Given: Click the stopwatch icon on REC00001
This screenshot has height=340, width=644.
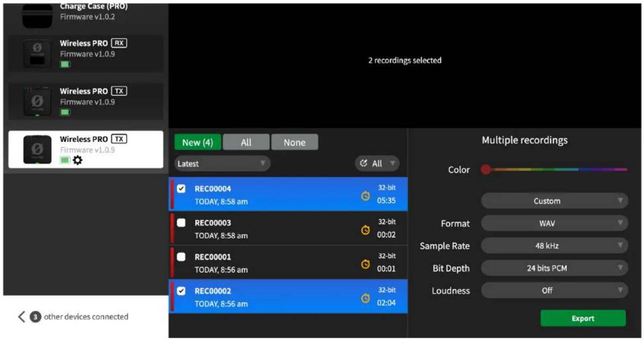Looking at the screenshot, I should (365, 264).
